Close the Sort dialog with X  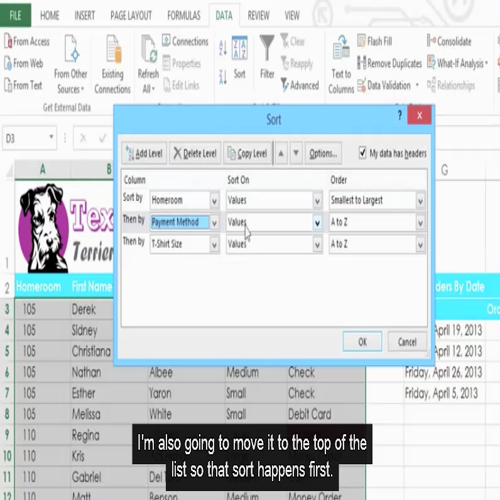tap(419, 115)
